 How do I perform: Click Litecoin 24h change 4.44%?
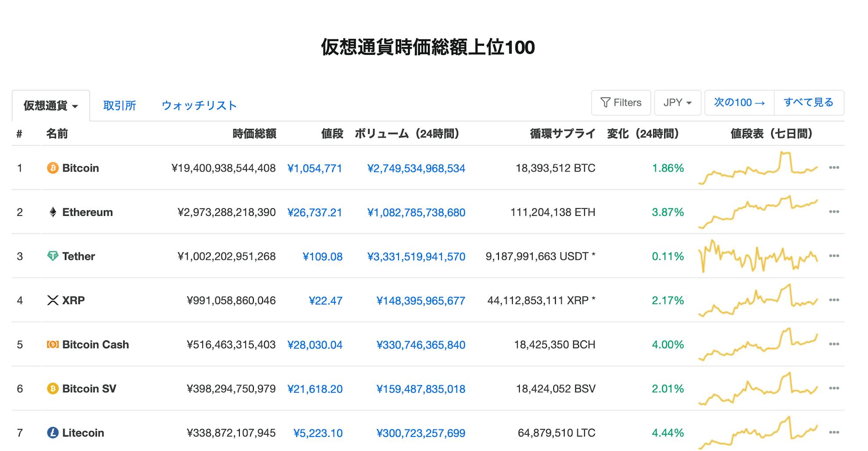pos(668,433)
